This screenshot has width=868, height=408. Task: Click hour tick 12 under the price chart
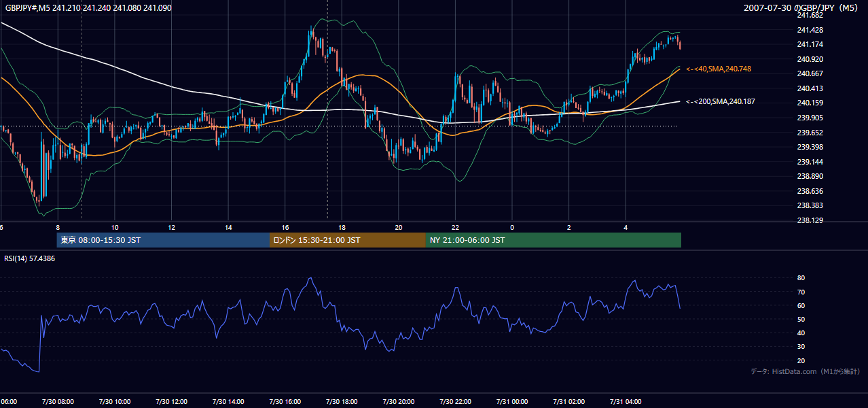[172, 228]
